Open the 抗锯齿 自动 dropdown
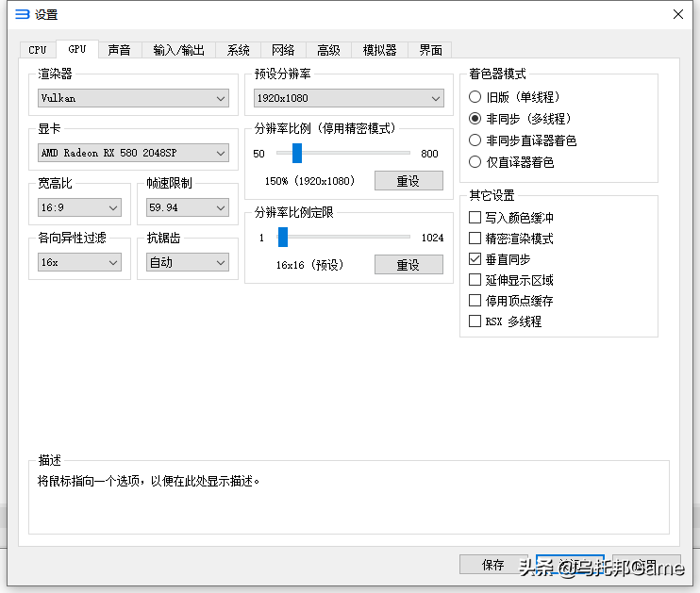 188,262
